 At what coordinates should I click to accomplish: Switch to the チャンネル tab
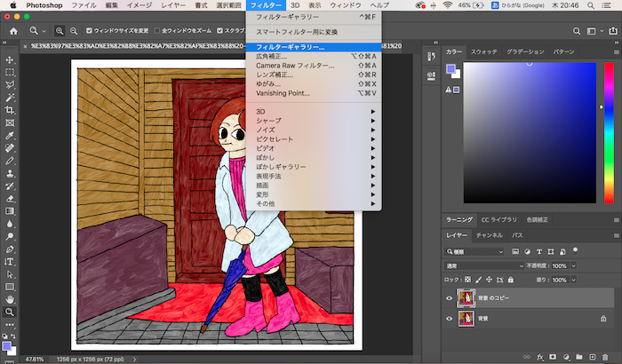489,235
